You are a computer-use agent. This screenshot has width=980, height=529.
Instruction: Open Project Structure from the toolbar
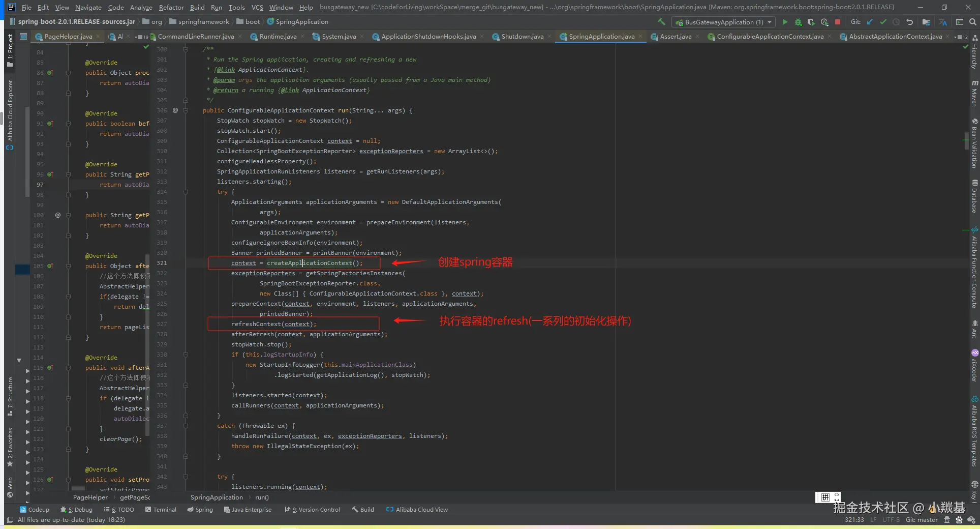click(926, 22)
